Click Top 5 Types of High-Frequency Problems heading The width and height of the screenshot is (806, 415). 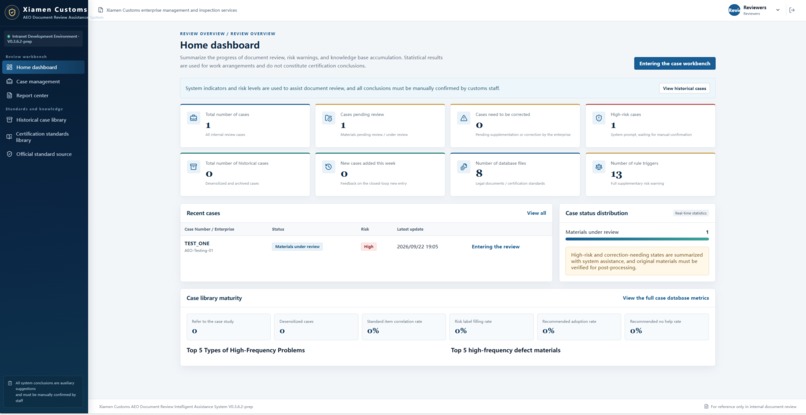click(246, 350)
